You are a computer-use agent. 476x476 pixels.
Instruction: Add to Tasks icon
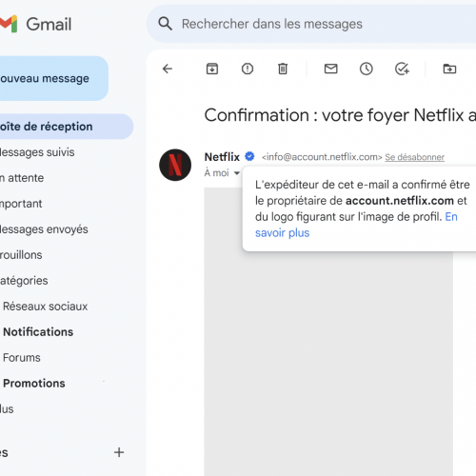pos(402,69)
